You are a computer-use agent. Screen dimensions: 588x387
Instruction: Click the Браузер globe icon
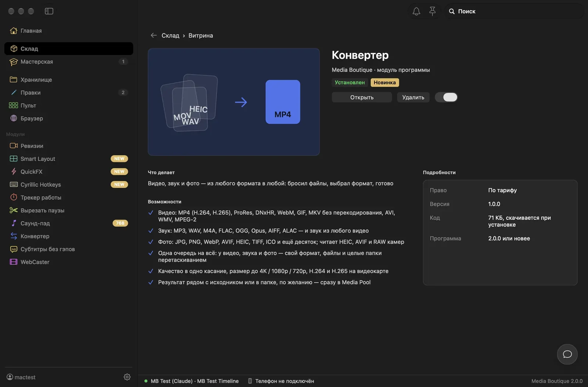click(14, 118)
